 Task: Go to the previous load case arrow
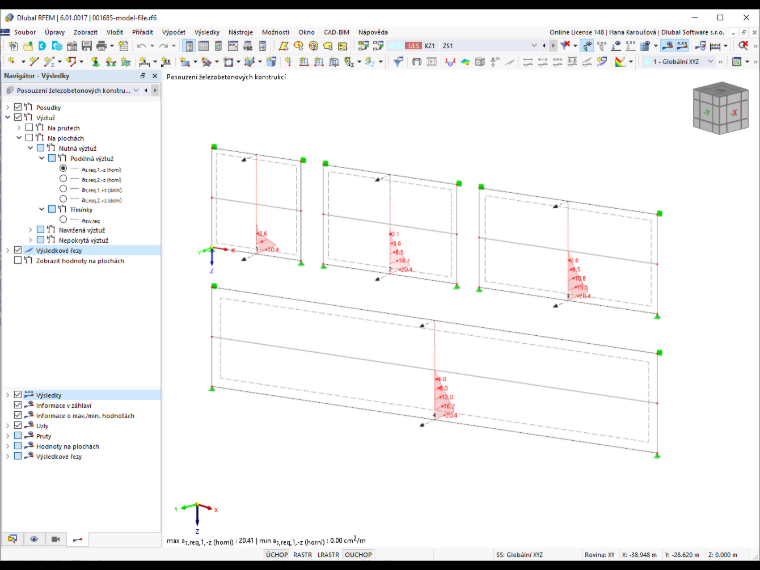[544, 46]
